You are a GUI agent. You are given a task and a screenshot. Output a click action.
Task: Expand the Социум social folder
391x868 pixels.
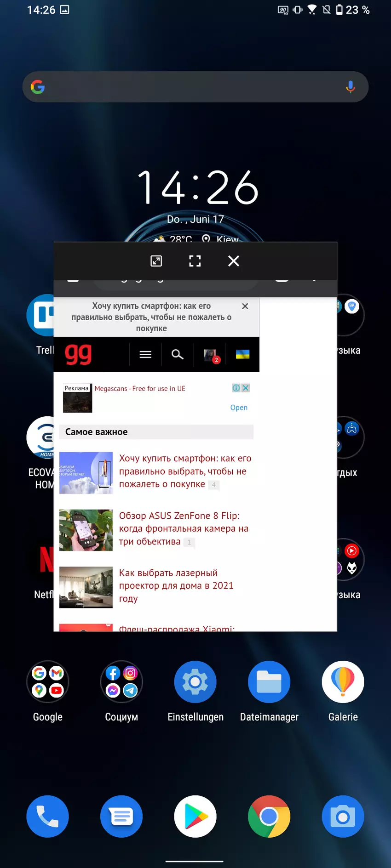click(121, 682)
